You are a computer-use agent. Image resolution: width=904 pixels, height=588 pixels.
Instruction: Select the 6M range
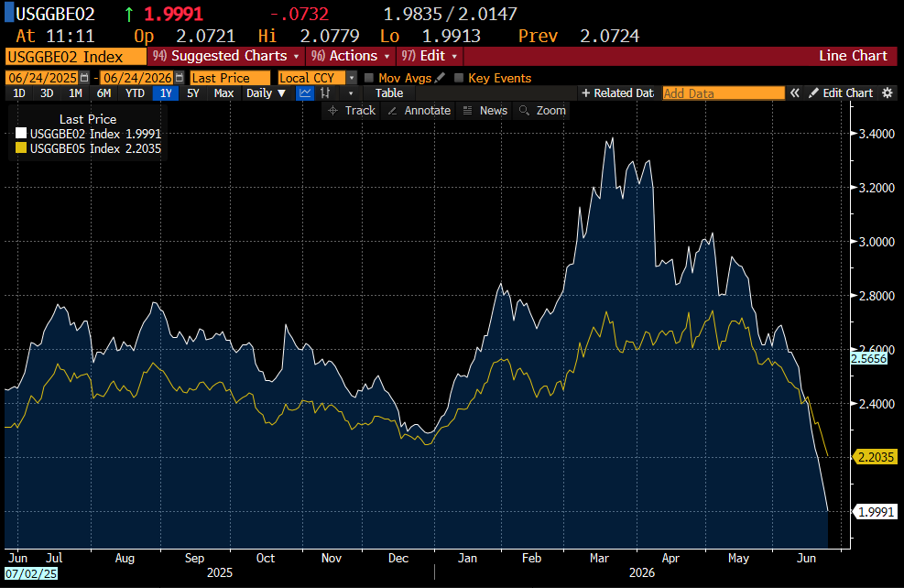(103, 93)
